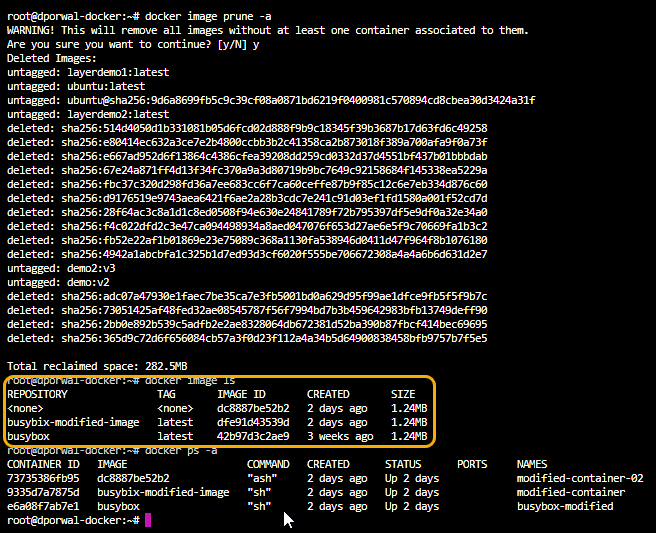The image size is (656, 533).
Task: Click the TAG column header
Action: [x=166, y=395]
